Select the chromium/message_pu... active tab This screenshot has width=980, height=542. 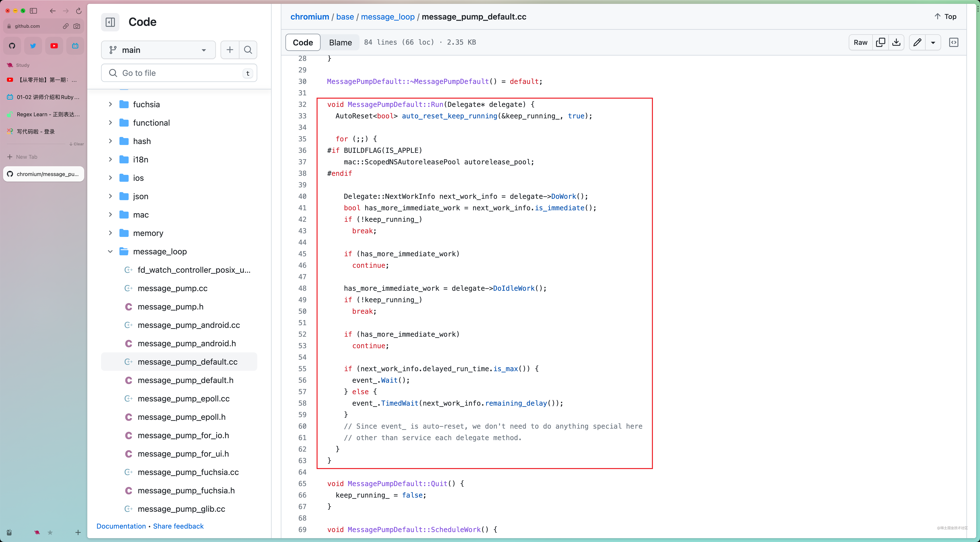[44, 174]
